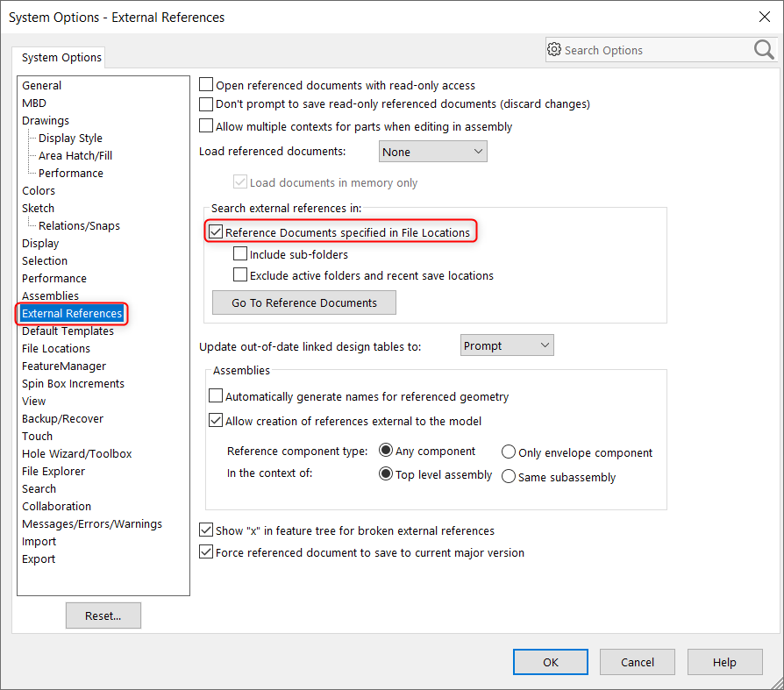Confirm with the OK button

[x=551, y=662]
